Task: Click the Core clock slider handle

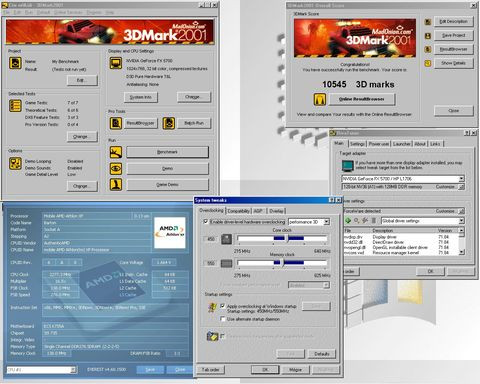Action: (287, 238)
